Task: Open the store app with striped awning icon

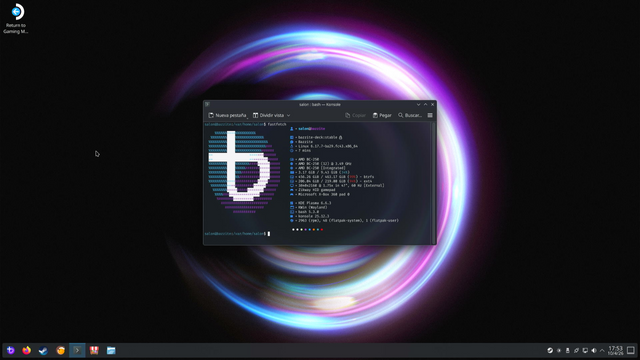Action: click(x=94, y=350)
